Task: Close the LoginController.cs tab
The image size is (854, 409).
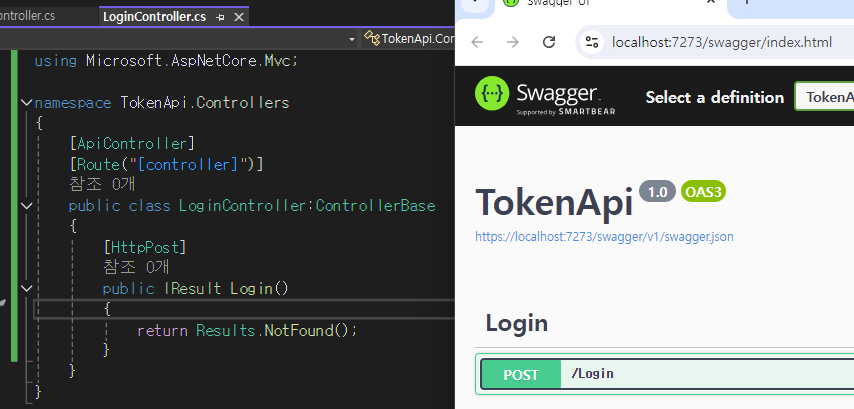Action: (239, 17)
